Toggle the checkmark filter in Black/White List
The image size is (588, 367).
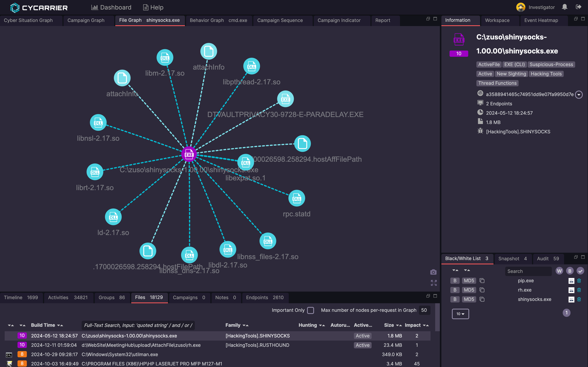coord(581,271)
